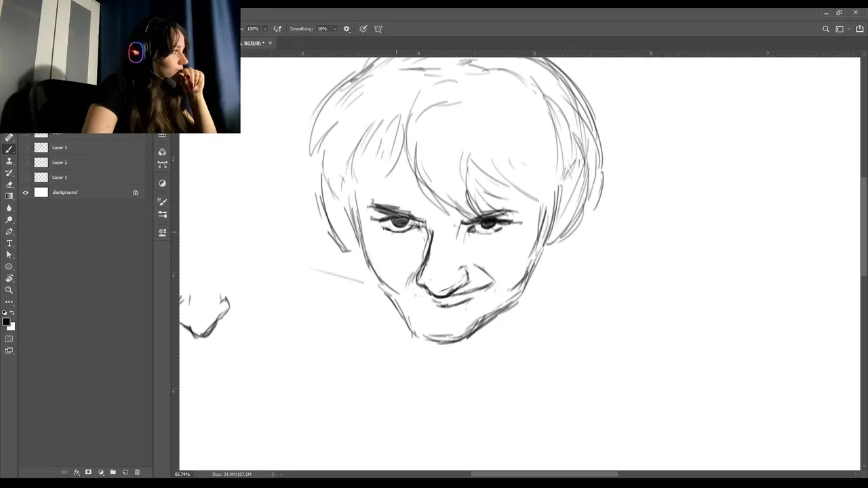Screen dimensions: 868x488
Task: Select Layer 3 in Layers panel
Action: click(81, 148)
